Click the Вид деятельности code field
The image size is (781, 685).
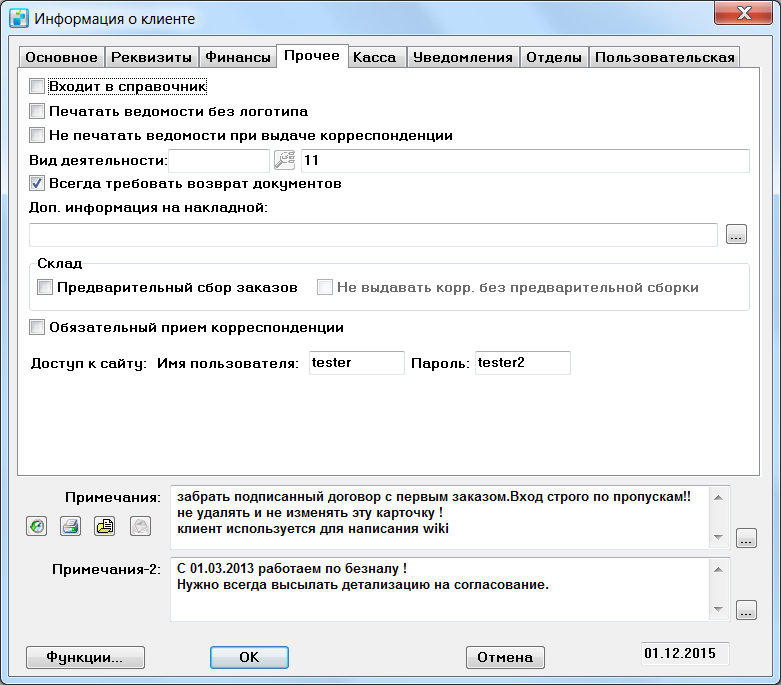click(x=219, y=160)
